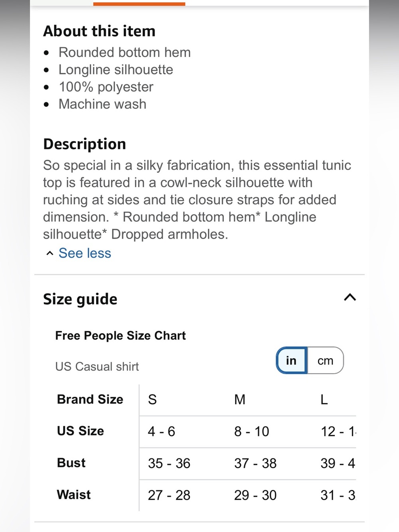Click the Free People Size Chart title
Viewport: 399px width, 532px height.
pyautogui.click(x=120, y=336)
